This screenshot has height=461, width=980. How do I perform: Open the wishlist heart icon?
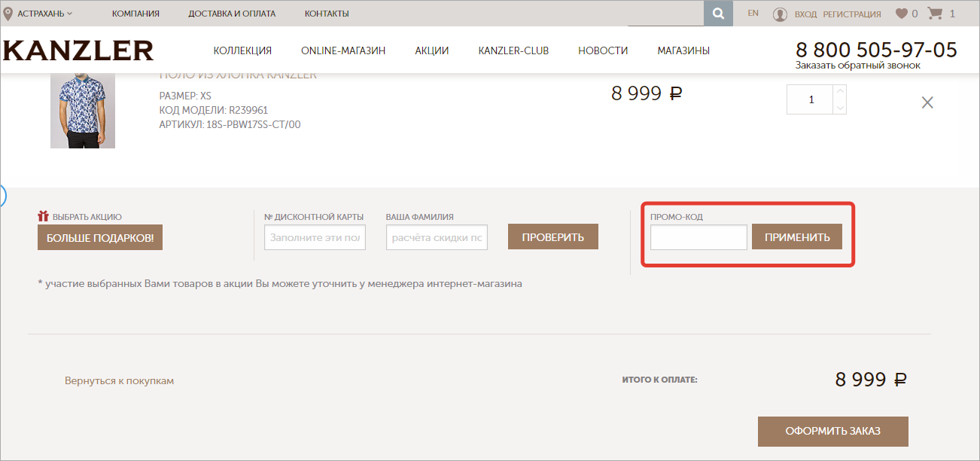(901, 14)
